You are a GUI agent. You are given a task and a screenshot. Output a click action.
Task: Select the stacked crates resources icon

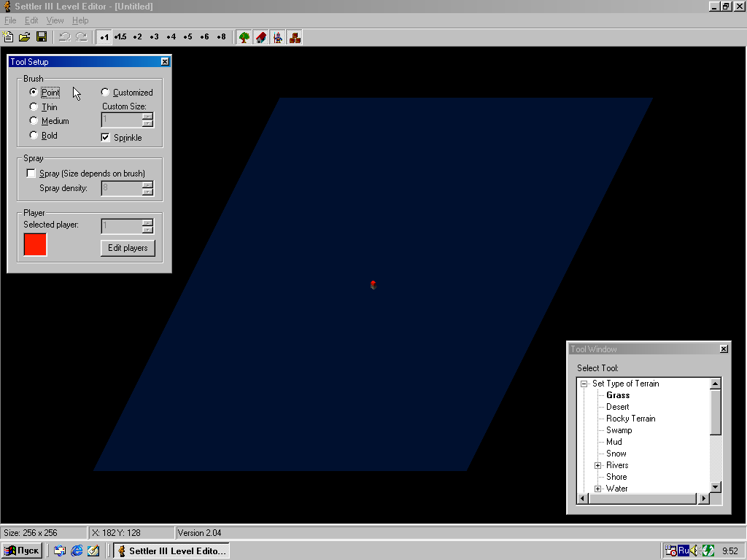(295, 37)
